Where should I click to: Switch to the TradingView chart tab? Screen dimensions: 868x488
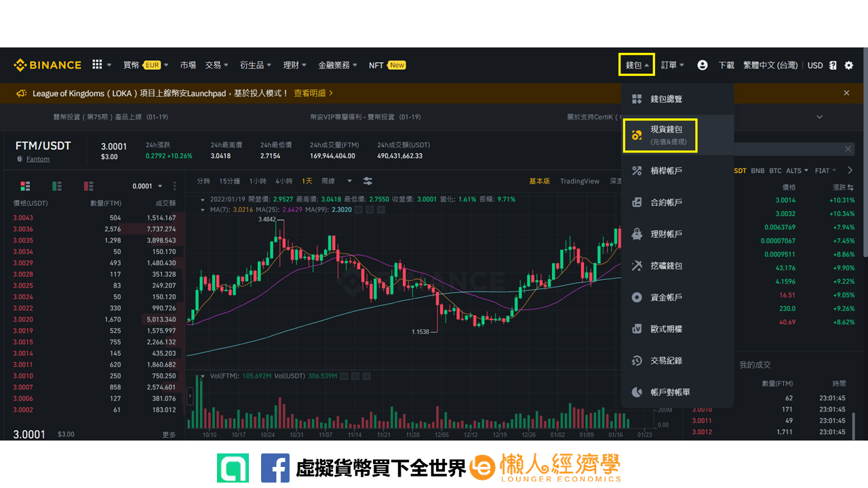tap(580, 181)
